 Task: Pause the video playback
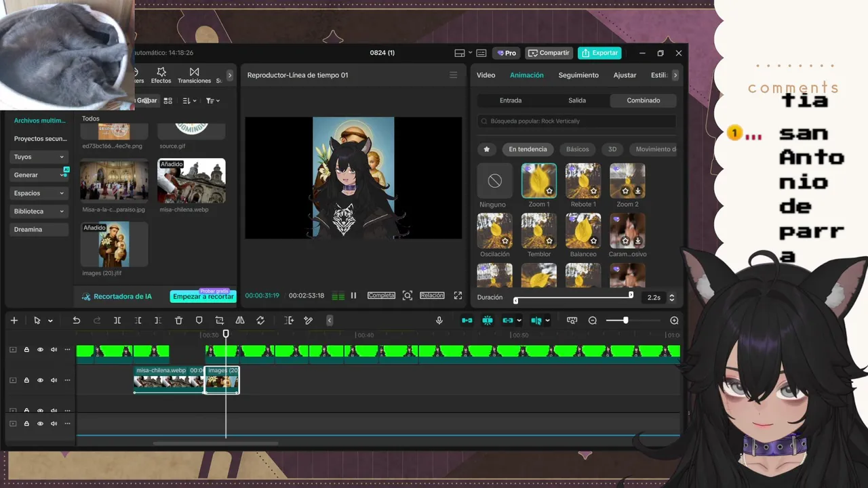(x=353, y=296)
